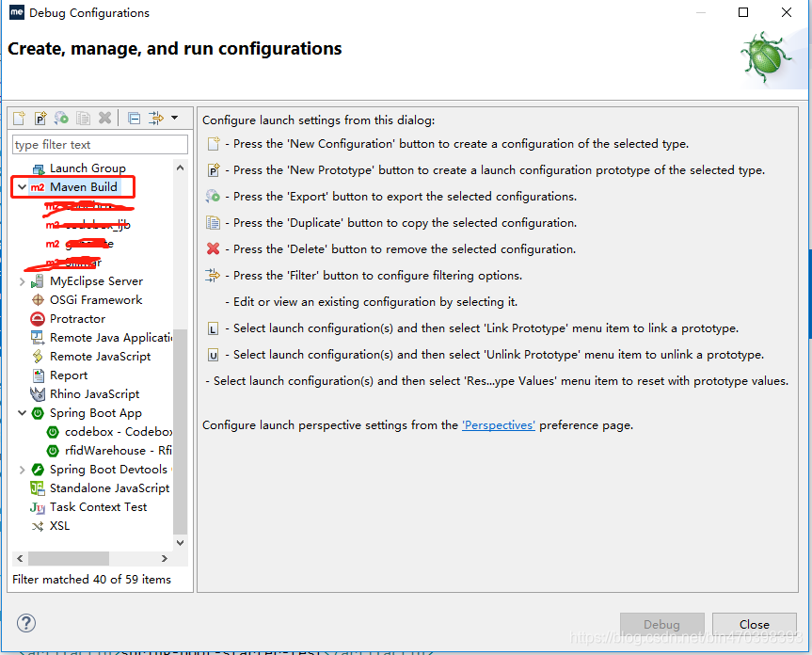Collapse the Maven Build node
The width and height of the screenshot is (812, 655).
pos(22,187)
